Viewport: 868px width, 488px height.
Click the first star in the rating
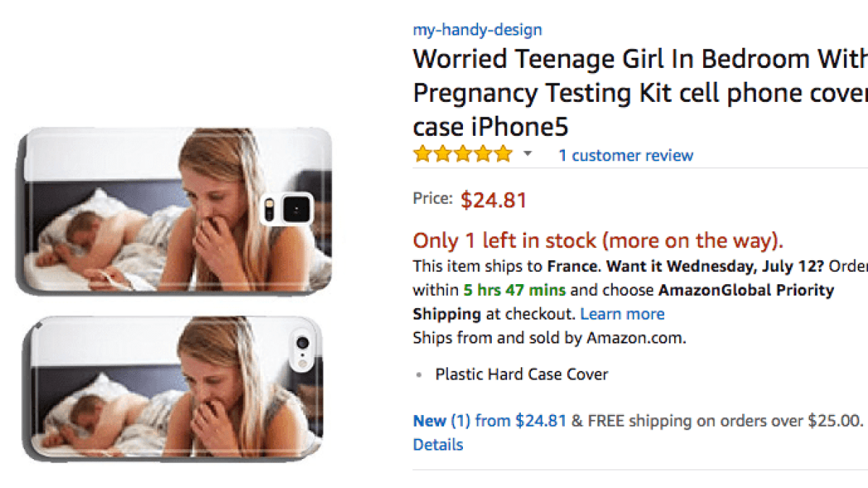tap(422, 154)
